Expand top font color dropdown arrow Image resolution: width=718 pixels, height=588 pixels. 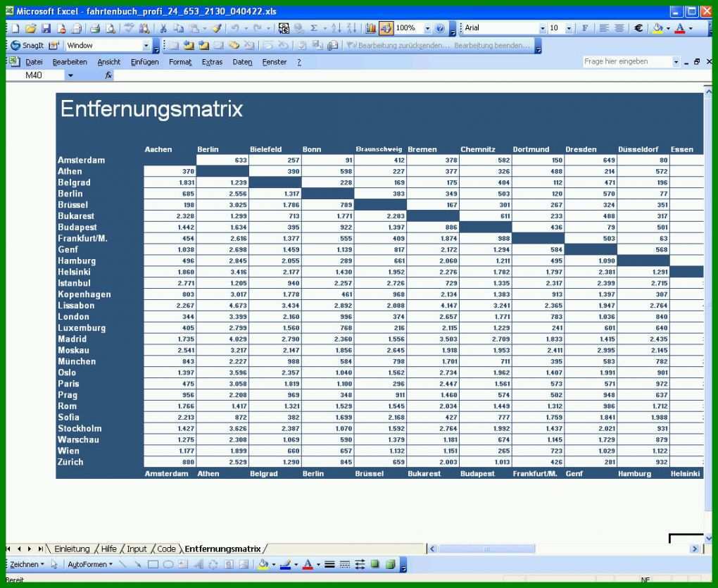point(691,28)
